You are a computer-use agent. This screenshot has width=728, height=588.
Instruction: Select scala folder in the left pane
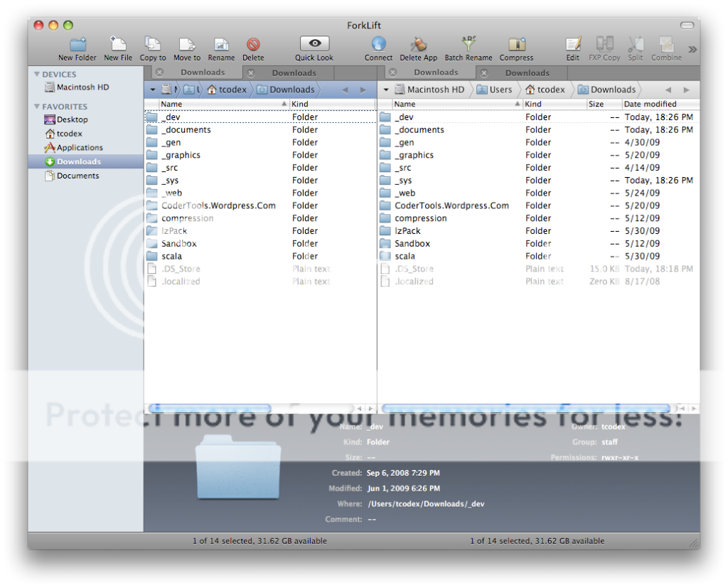(x=260, y=256)
